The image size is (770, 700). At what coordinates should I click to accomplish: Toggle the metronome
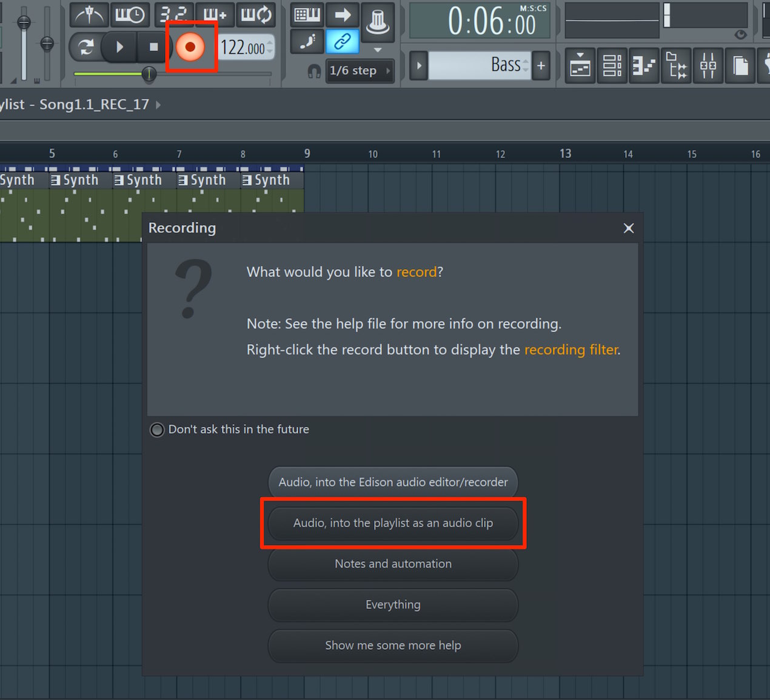point(90,15)
